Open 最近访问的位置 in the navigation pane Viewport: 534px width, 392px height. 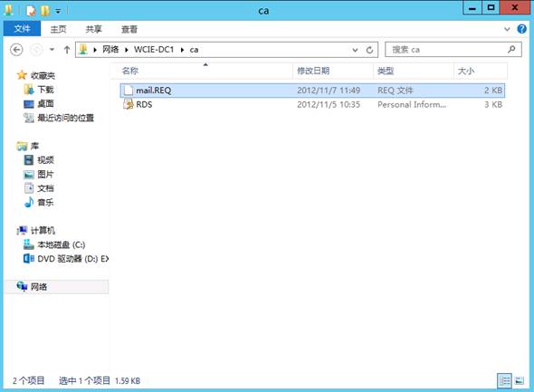click(65, 118)
